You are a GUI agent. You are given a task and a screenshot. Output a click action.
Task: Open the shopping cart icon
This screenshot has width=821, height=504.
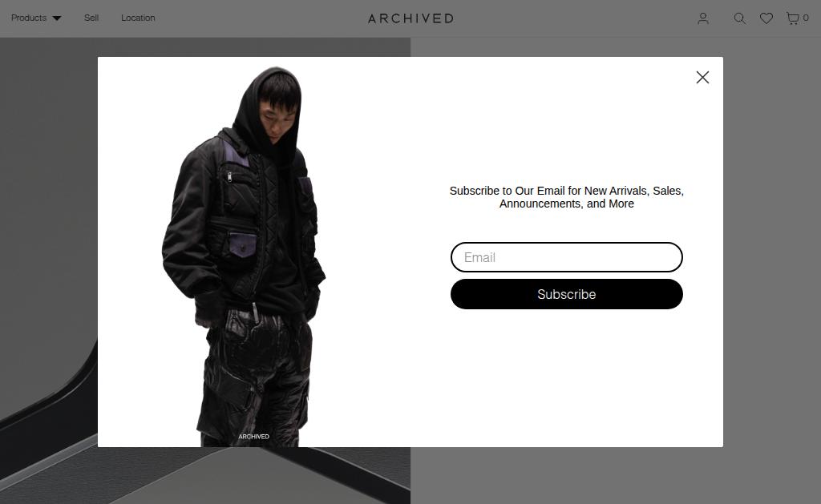tap(793, 19)
